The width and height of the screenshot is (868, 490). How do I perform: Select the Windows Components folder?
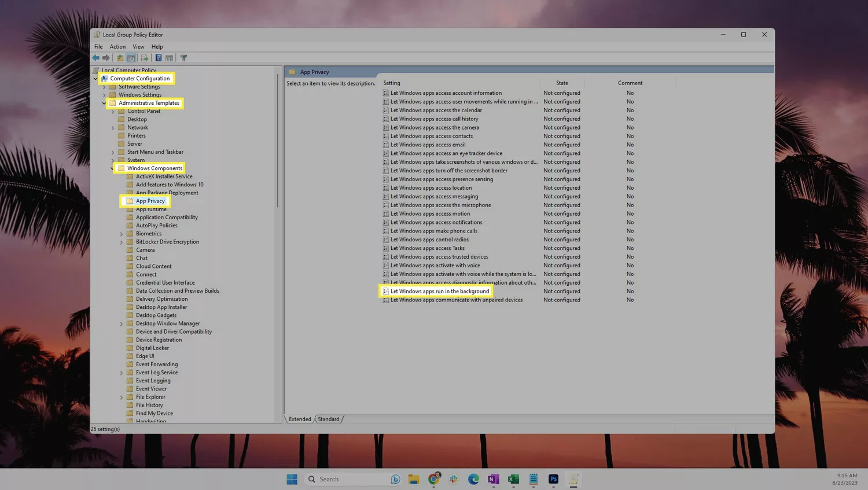click(x=155, y=168)
